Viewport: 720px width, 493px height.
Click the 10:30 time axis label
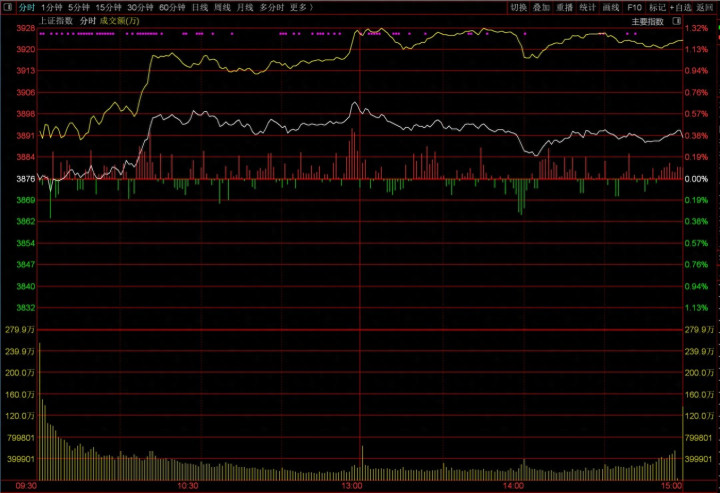pyautogui.click(x=187, y=486)
